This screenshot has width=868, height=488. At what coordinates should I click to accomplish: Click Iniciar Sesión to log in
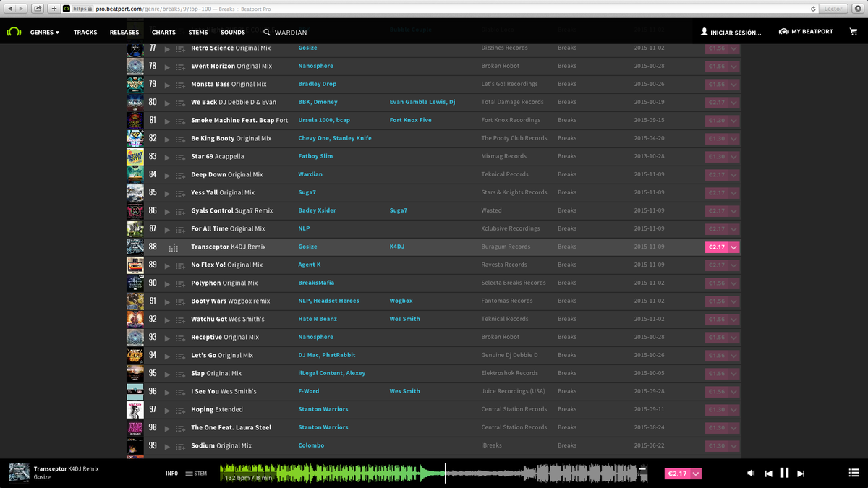(731, 33)
